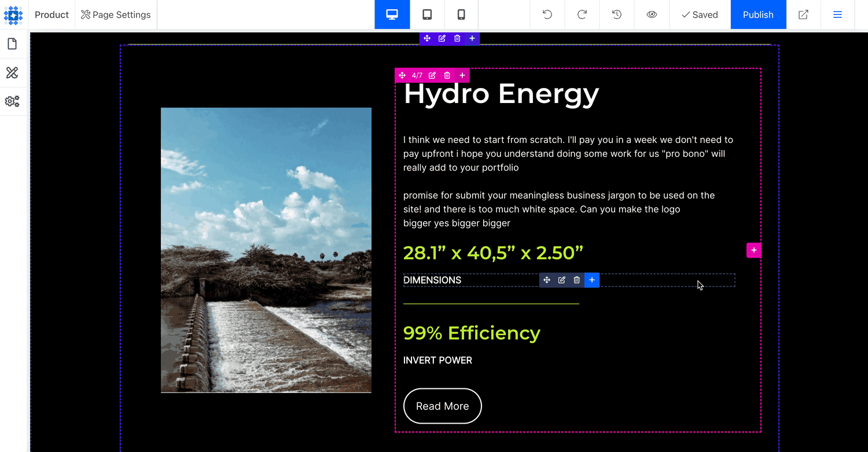Delete the pink column
The width and height of the screenshot is (868, 452).
(x=447, y=75)
